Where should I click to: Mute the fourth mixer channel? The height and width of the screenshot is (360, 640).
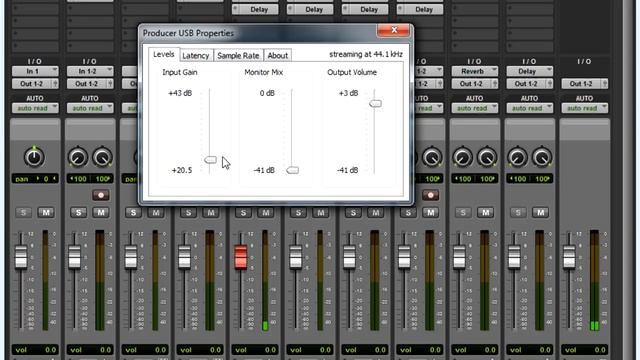(211, 213)
